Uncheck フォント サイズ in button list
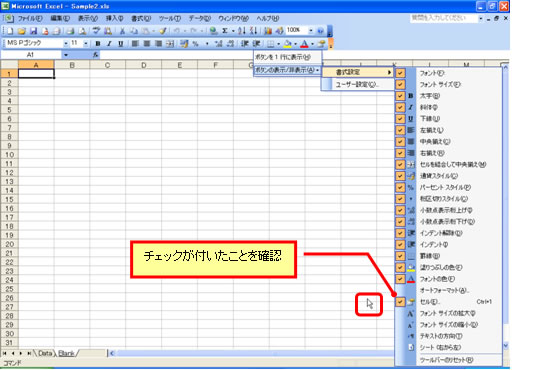Viewport: 540px width, 370px height. click(448, 84)
